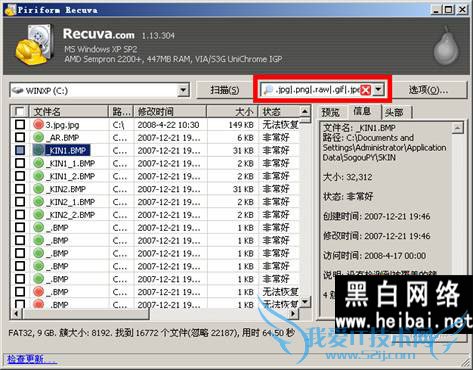This screenshot has width=473, height=370.
Task: Click the 扫描(S) scan button
Action: pos(225,90)
